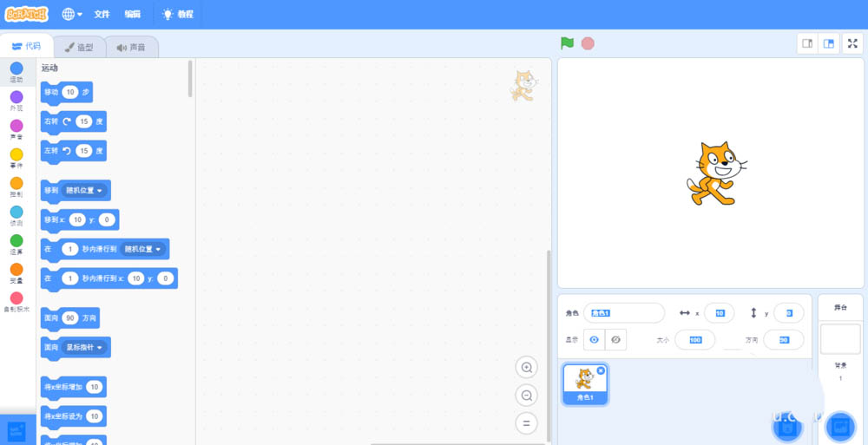Click the 将x坐标设为 10 block
This screenshot has width=868, height=445.
[73, 416]
